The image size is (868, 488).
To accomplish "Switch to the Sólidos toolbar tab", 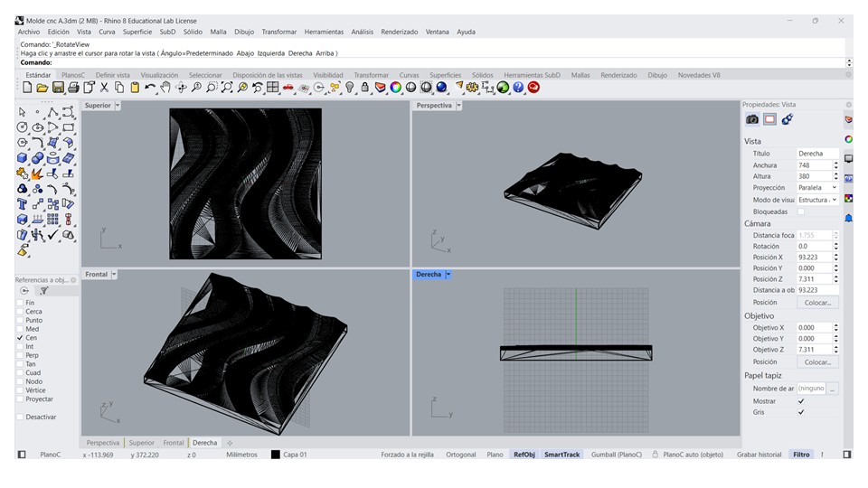I will click(x=482, y=75).
